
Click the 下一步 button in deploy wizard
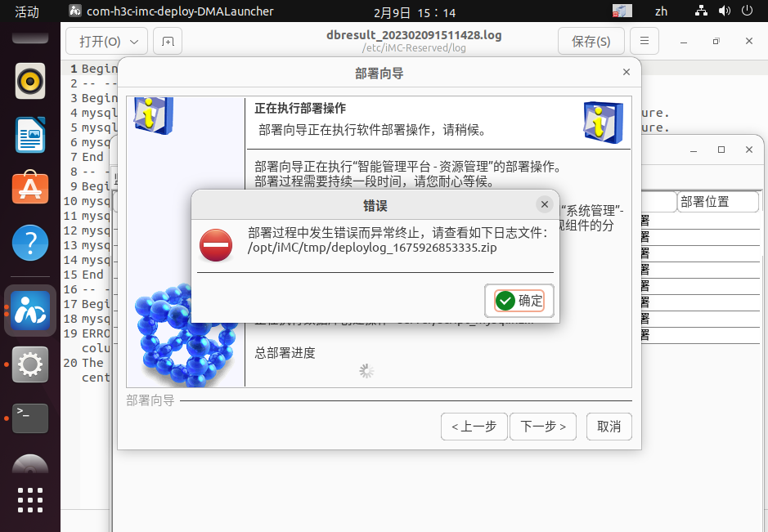tap(543, 427)
